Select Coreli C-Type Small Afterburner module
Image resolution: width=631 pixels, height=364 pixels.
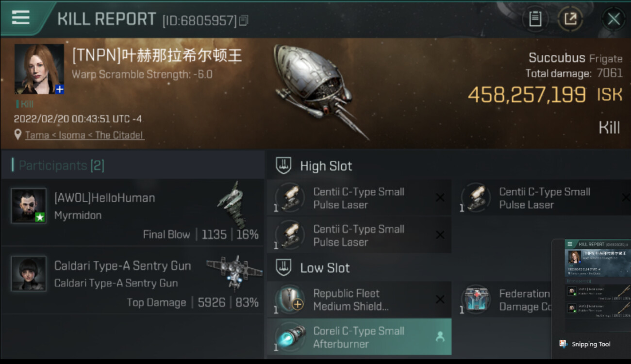[359, 337]
